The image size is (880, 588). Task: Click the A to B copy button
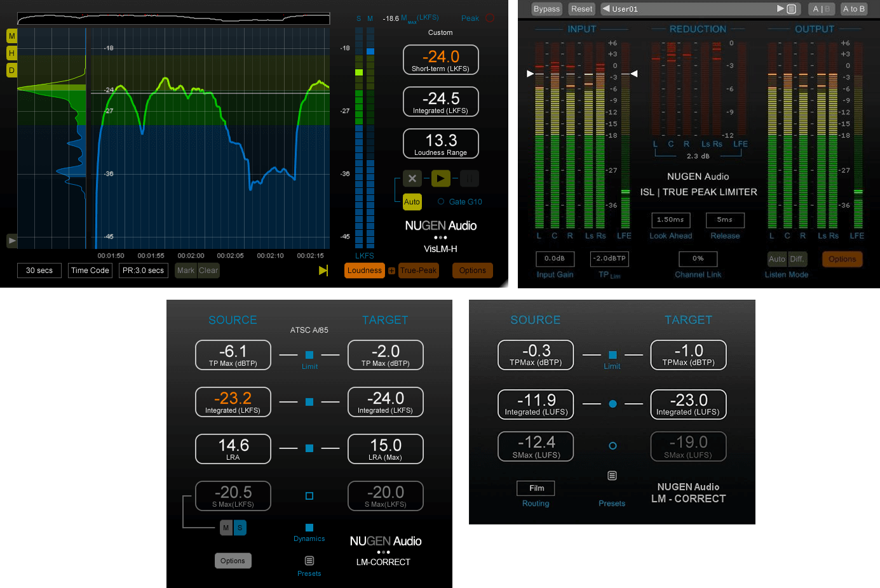tap(853, 9)
